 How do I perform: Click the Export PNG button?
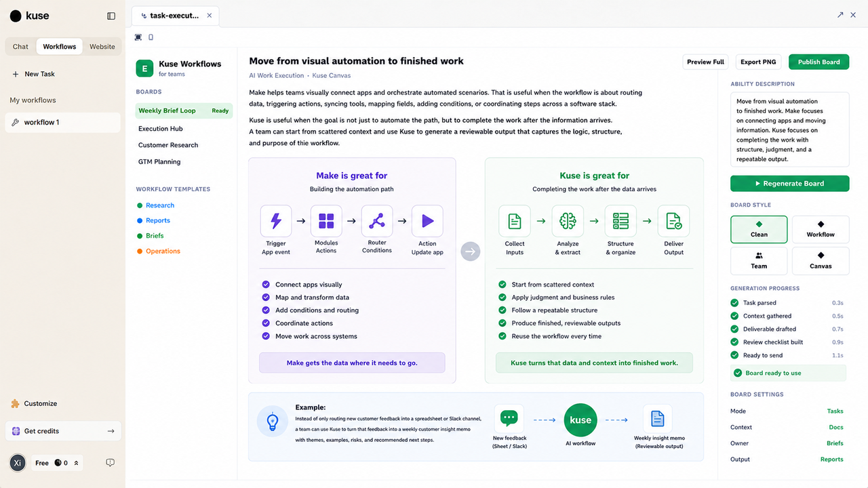(758, 62)
